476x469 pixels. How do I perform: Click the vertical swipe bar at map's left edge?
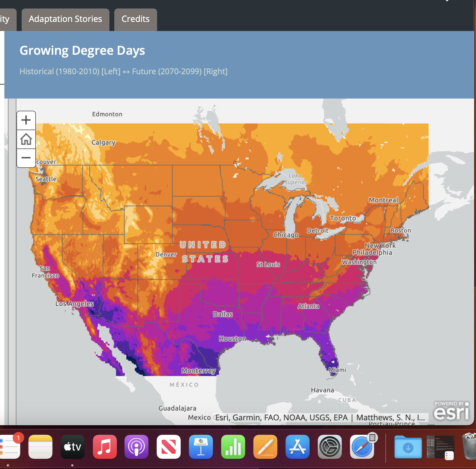pos(12,262)
